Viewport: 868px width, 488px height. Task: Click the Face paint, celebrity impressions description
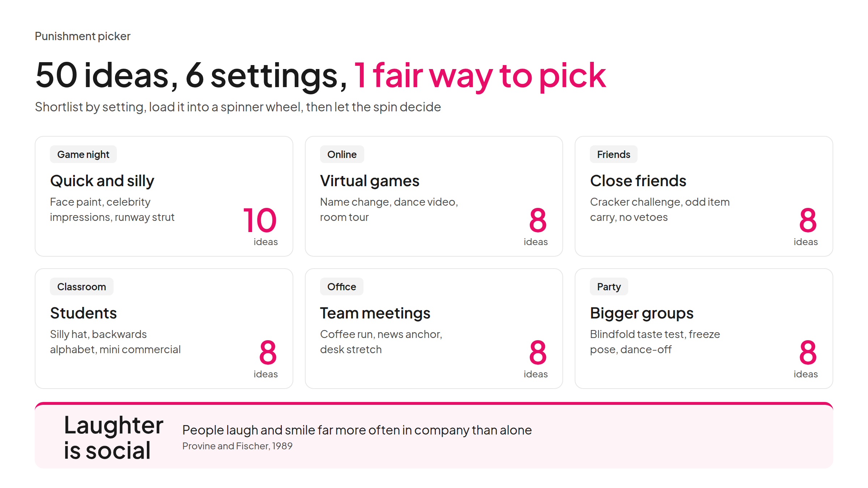[x=112, y=209]
